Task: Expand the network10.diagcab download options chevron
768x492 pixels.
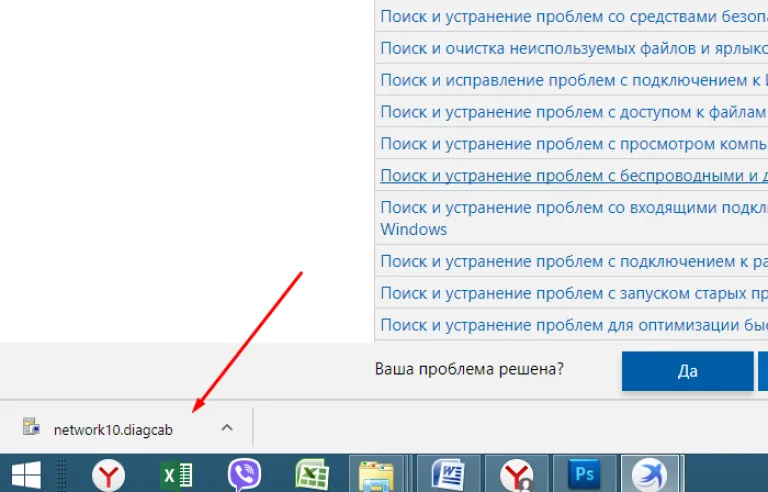Action: point(227,428)
